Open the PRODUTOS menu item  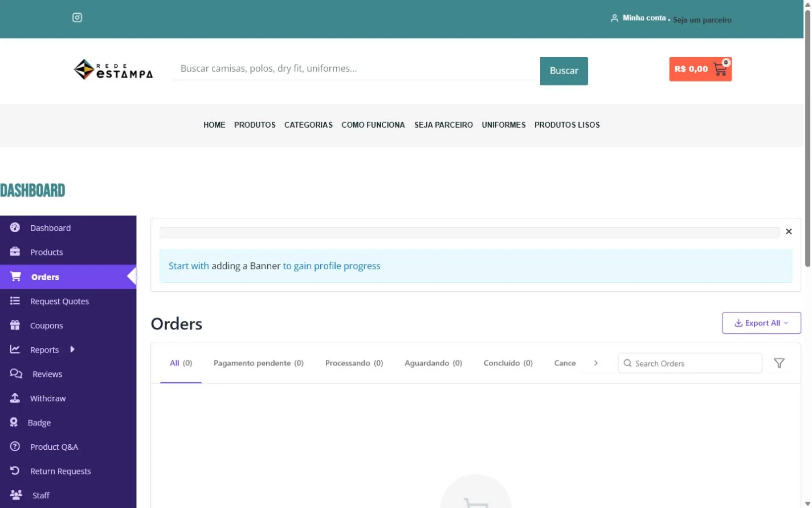[255, 125]
